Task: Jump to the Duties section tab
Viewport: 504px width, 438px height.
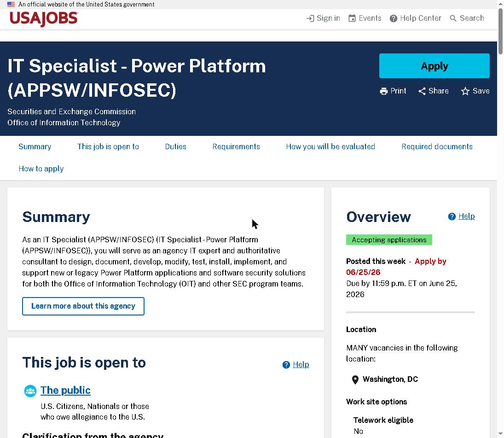Action: 175,146
